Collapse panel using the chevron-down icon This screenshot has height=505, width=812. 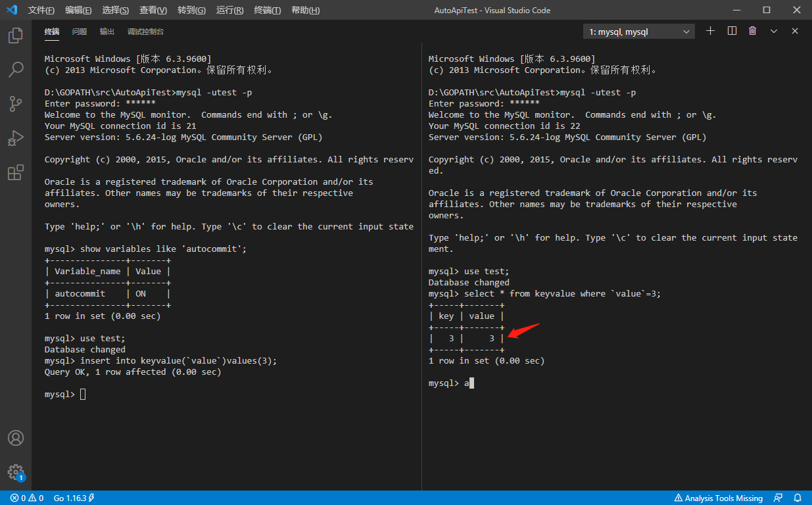coord(774,31)
